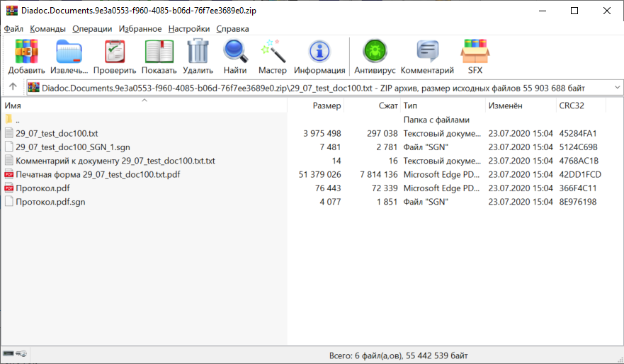Screen dimensions: 624x364
Task: Click the parent folder '..' icon
Action: pos(8,119)
